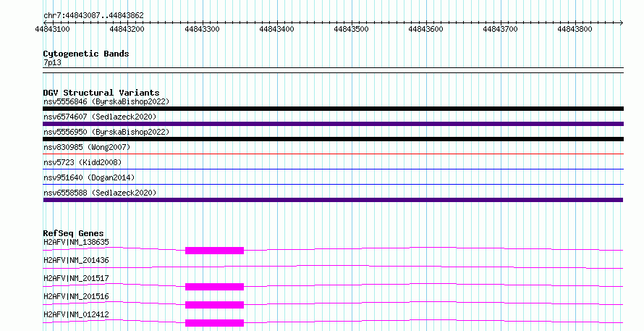
Task: Click the blue line for nsv5723
Action: click(333, 169)
